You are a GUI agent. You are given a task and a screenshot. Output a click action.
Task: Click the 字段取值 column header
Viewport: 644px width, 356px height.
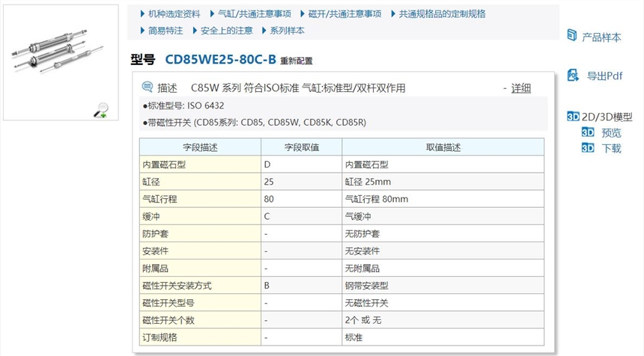click(x=302, y=147)
